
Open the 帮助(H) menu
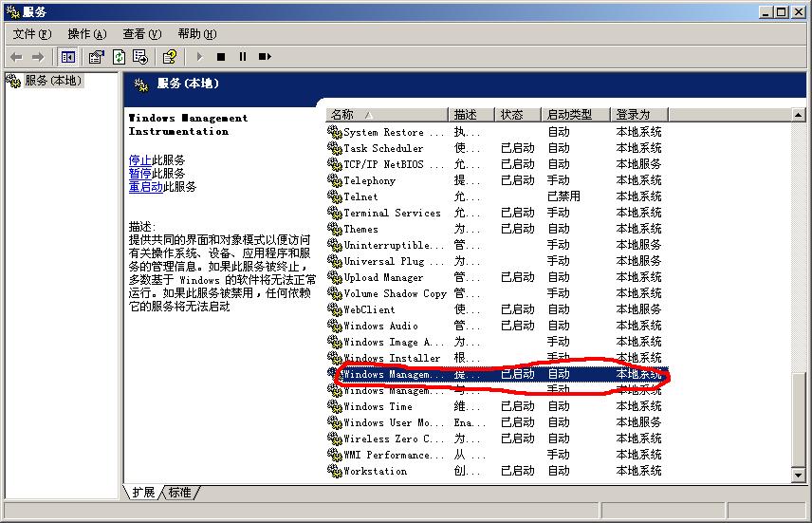(196, 34)
